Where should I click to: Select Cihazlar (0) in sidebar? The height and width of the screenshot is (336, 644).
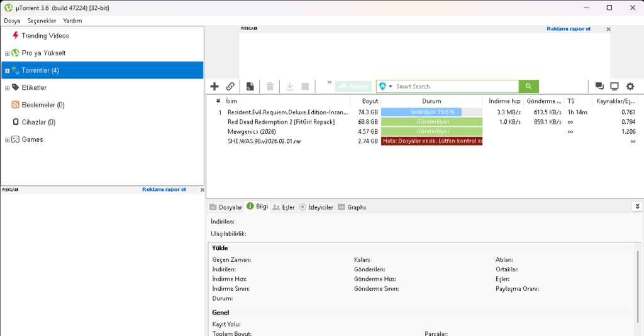coord(38,122)
